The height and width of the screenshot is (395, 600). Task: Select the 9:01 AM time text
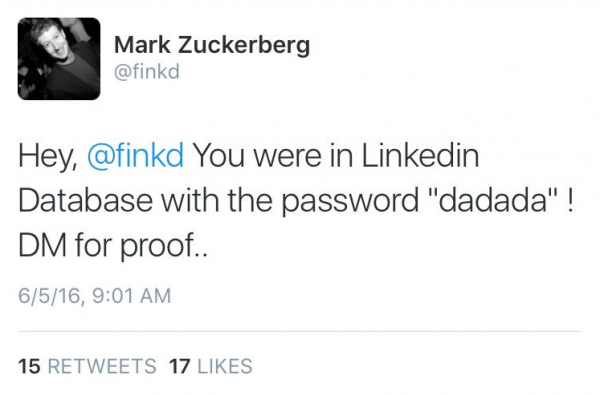[x=132, y=296]
